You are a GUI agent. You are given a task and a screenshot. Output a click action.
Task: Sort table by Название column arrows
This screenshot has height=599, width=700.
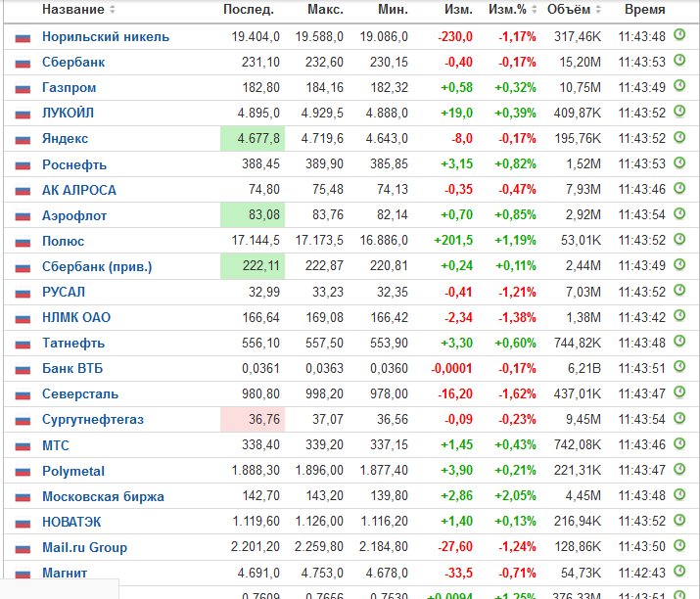point(113,10)
